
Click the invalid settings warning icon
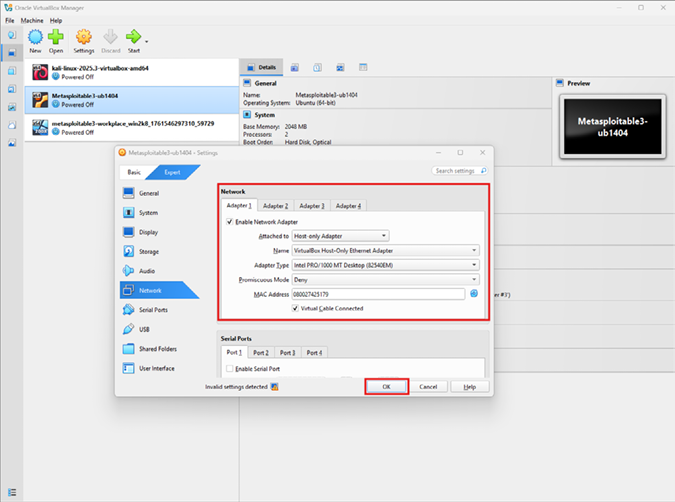(x=274, y=387)
